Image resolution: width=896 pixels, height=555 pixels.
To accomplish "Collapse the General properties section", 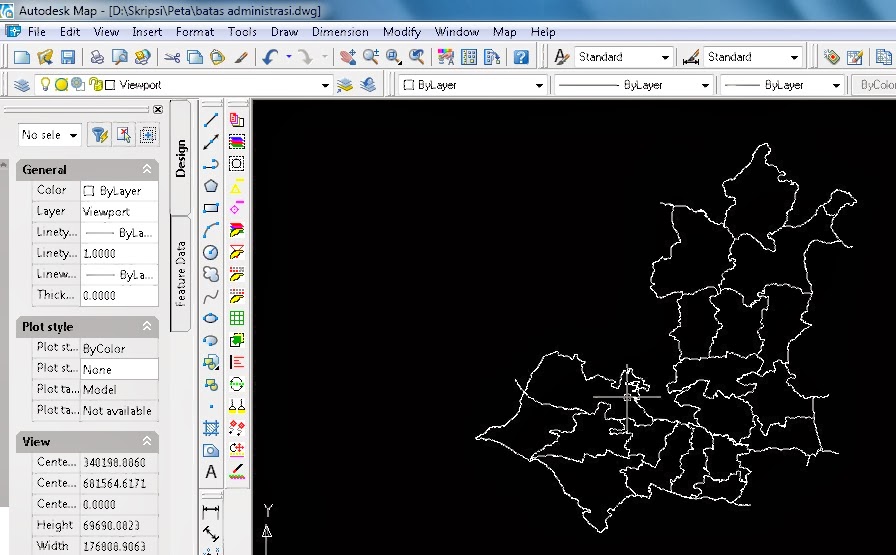I will click(147, 169).
